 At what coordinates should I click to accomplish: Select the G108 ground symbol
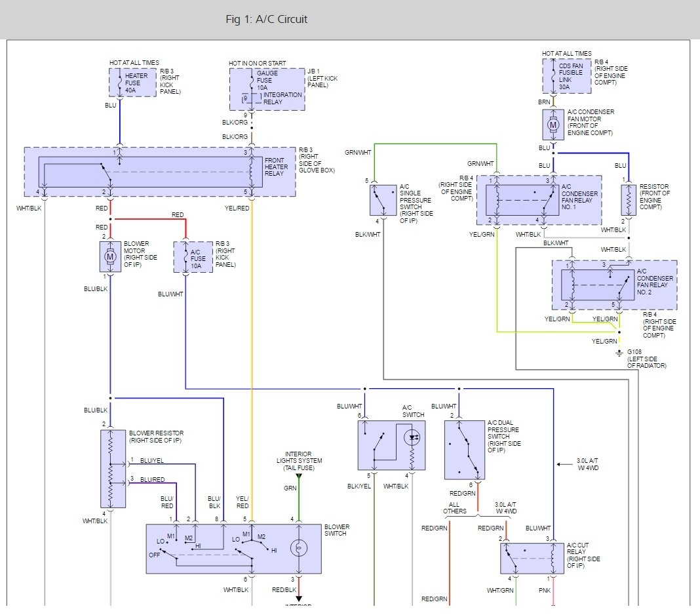pos(619,353)
